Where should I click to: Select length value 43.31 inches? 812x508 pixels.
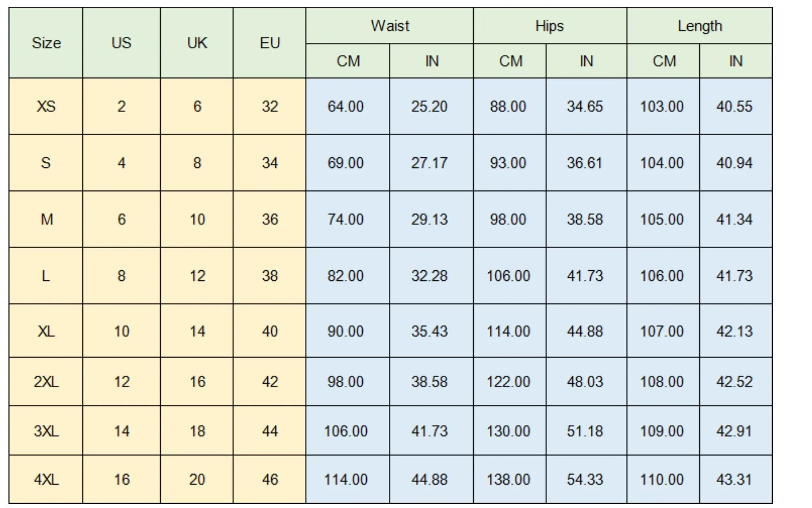736,479
